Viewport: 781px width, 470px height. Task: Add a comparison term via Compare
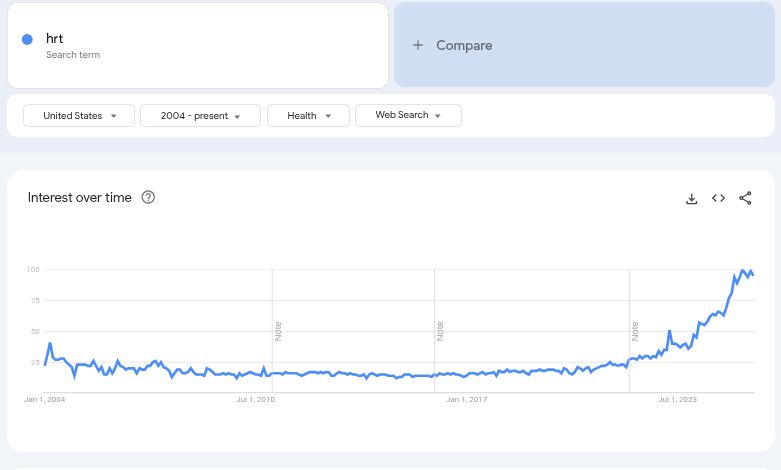(x=584, y=45)
